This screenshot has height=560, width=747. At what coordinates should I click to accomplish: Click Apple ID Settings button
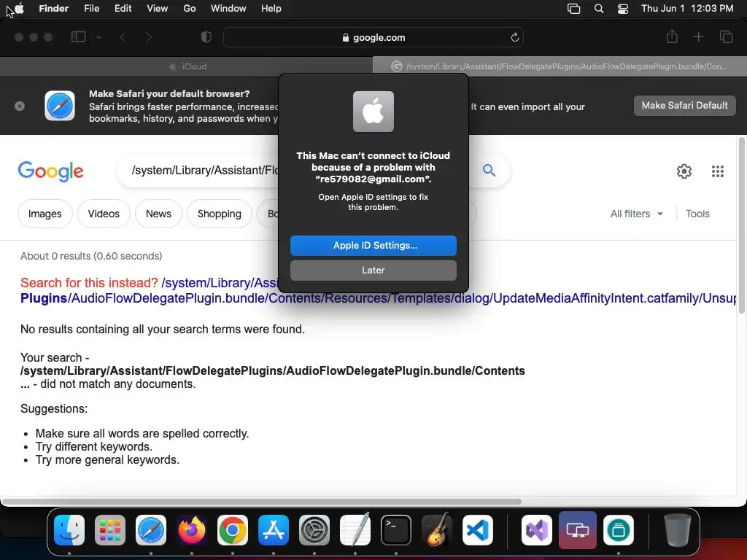pos(373,245)
